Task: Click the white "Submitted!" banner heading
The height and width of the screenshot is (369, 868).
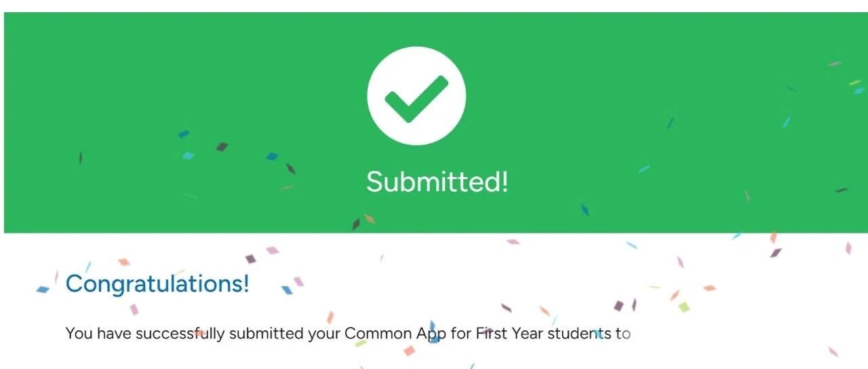Action: coord(437,182)
